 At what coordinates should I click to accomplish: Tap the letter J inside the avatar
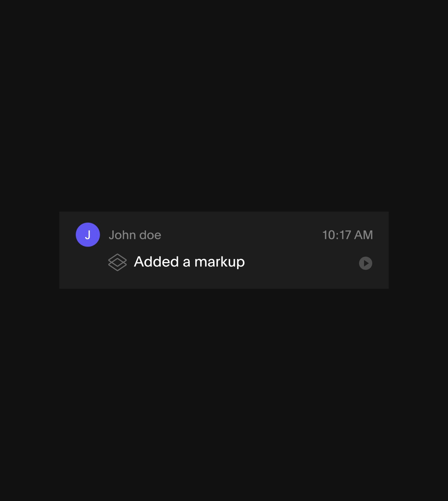pos(88,235)
